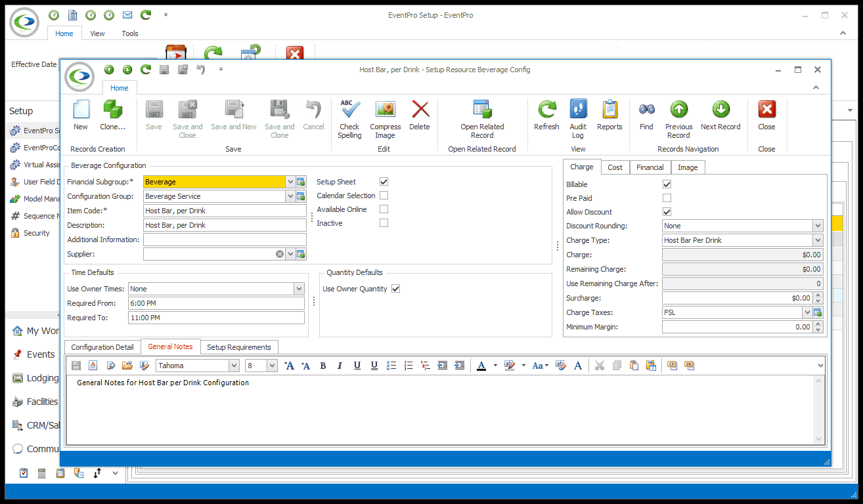The height and width of the screenshot is (504, 863).
Task: Click green Refresh in dialog quick access bar
Action: point(146,70)
